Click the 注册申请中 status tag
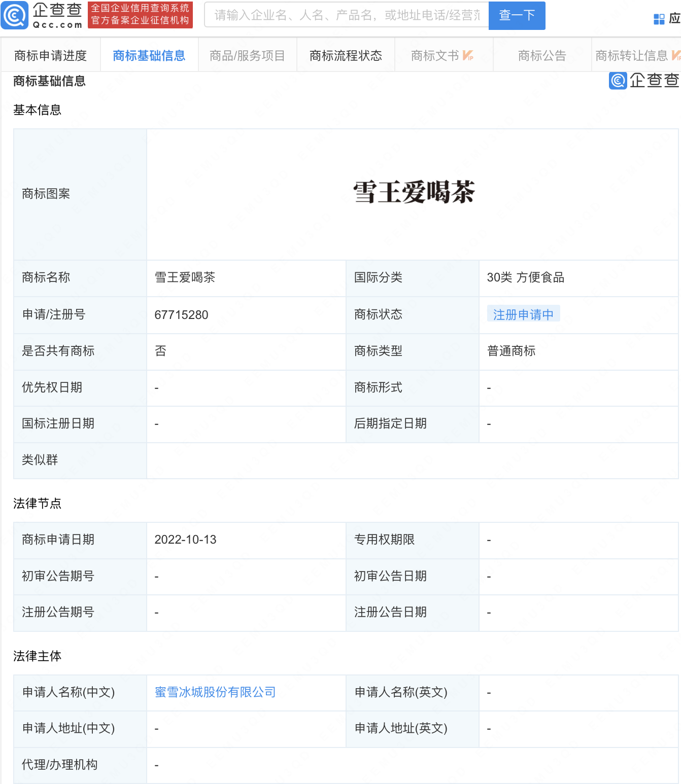The width and height of the screenshot is (681, 784). 523,314
